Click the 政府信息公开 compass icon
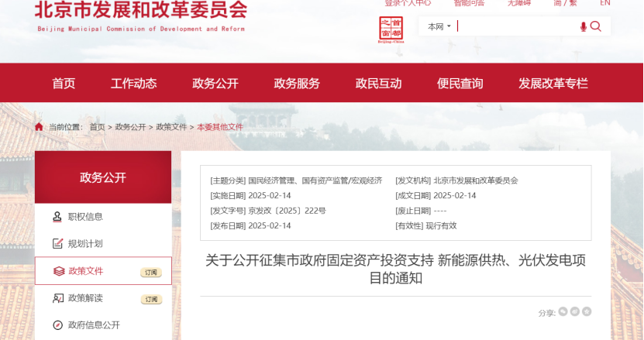This screenshot has height=340, width=644. (x=57, y=325)
